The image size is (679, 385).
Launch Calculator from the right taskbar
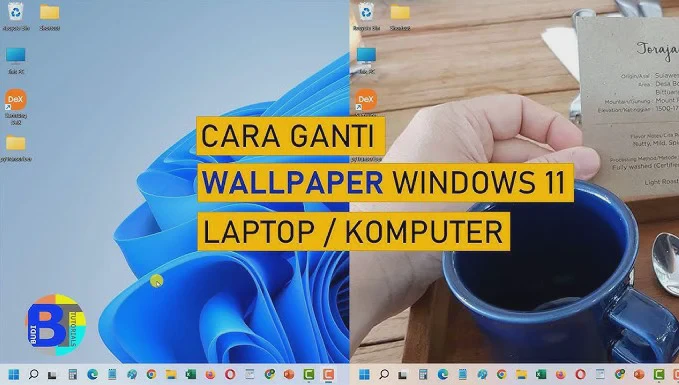(423, 374)
